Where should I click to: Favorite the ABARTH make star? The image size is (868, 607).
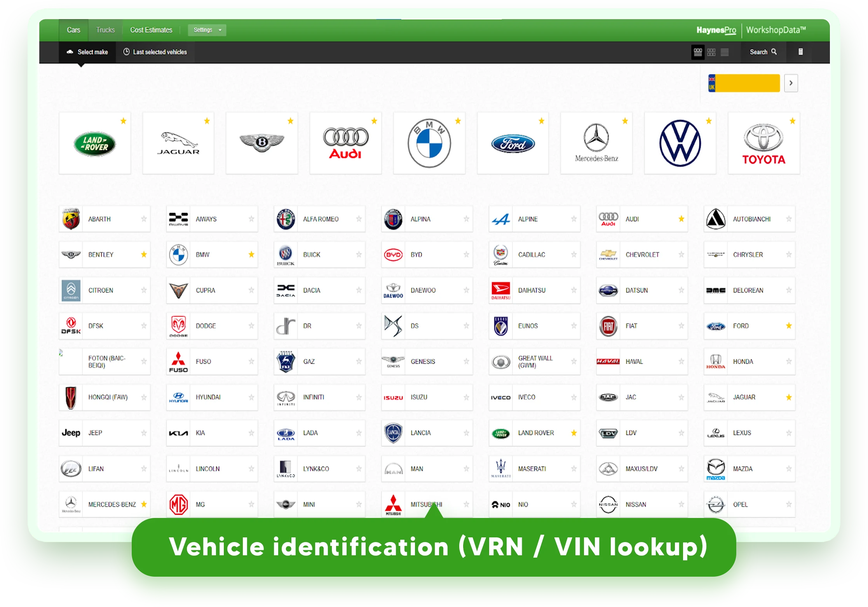point(144,219)
